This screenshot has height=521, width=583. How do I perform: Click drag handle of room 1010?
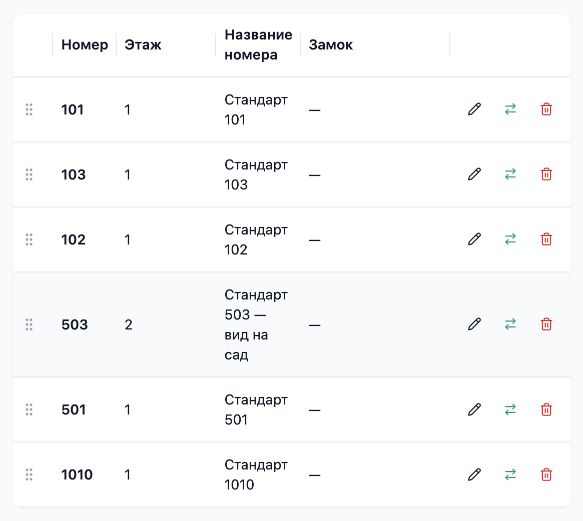[29, 475]
